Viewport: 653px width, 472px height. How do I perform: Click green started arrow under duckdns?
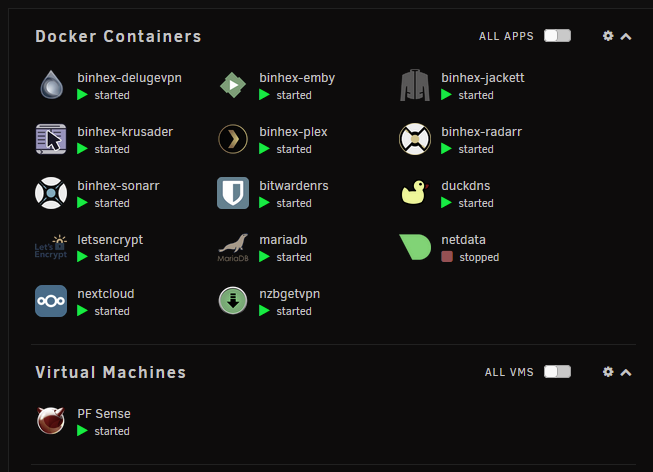[446, 203]
